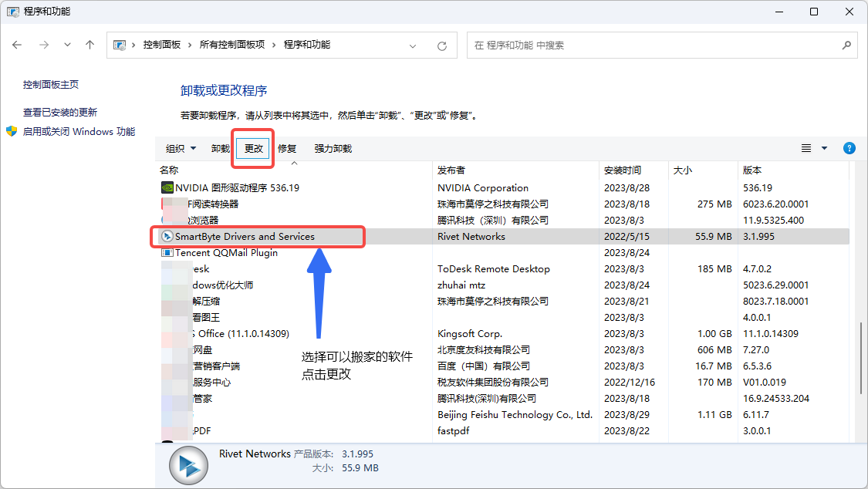This screenshot has height=489, width=868.
Task: Refresh the Programs and Features list
Action: click(442, 46)
